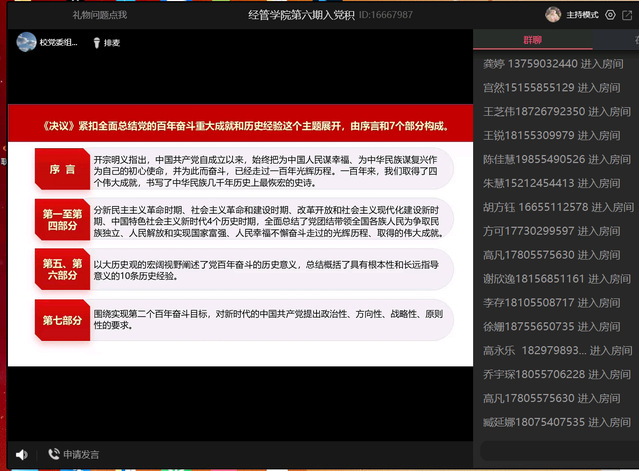Image resolution: width=639 pixels, height=471 pixels.
Task: Click the 申请发言 button text
Action: pyautogui.click(x=81, y=455)
